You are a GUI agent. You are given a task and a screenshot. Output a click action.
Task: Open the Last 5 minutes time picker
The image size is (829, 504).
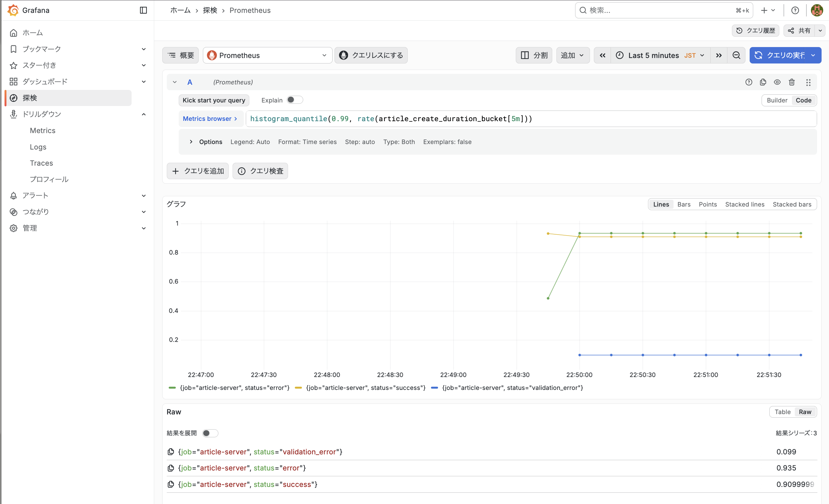660,55
